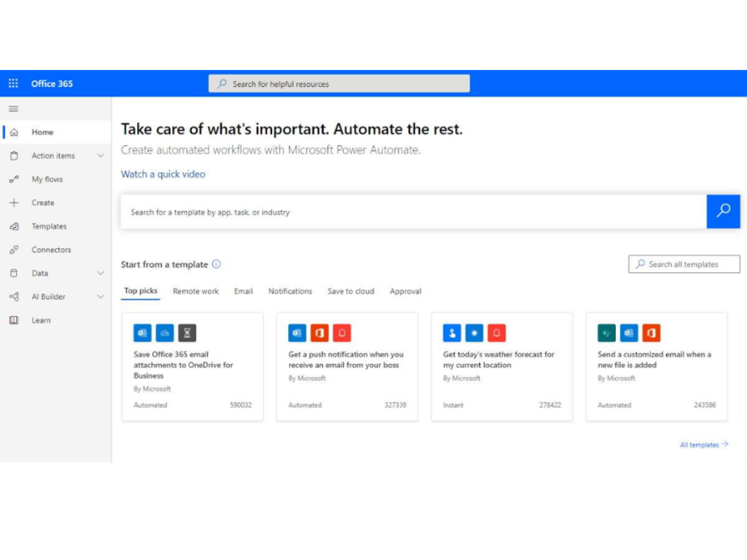The image size is (747, 560).
Task: Expand the AI Builder chevron
Action: (100, 296)
